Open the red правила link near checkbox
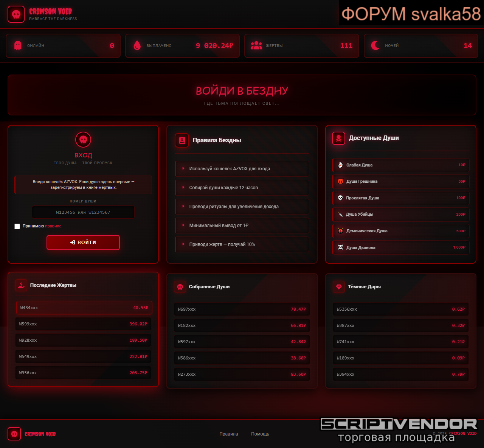The height and width of the screenshot is (448, 484). tap(53, 226)
